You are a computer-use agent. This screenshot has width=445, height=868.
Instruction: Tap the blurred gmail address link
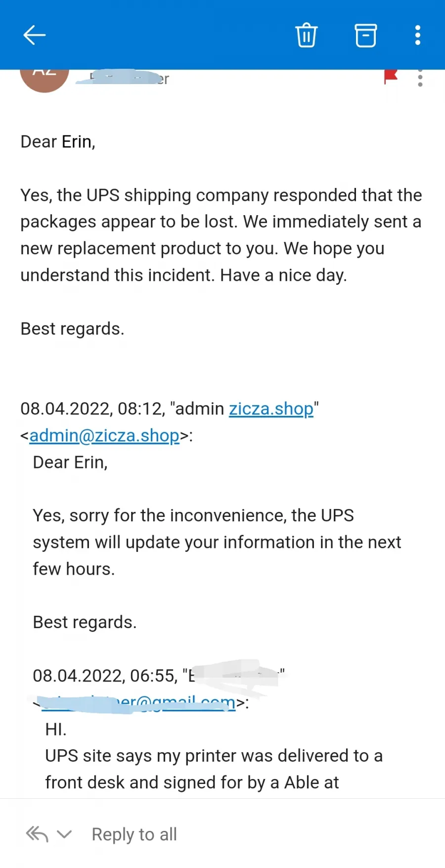[138, 702]
